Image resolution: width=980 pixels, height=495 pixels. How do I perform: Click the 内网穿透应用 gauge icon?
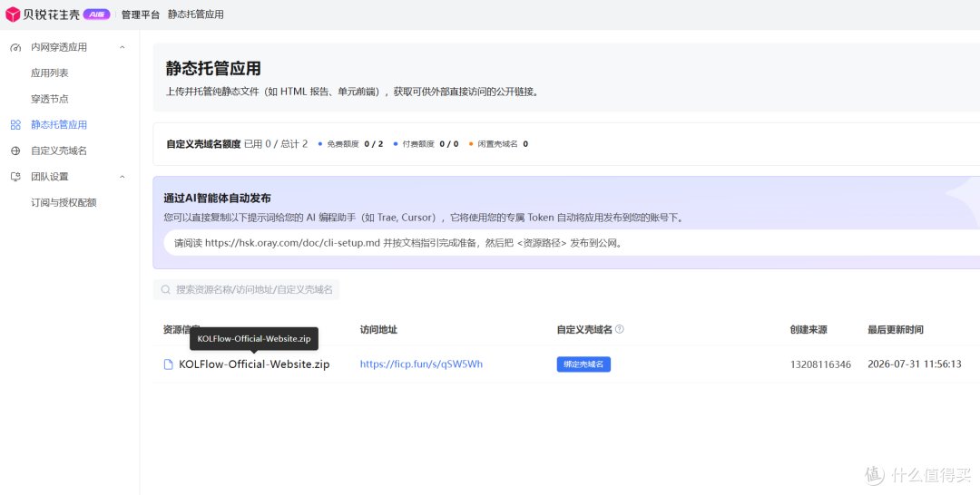coord(16,47)
